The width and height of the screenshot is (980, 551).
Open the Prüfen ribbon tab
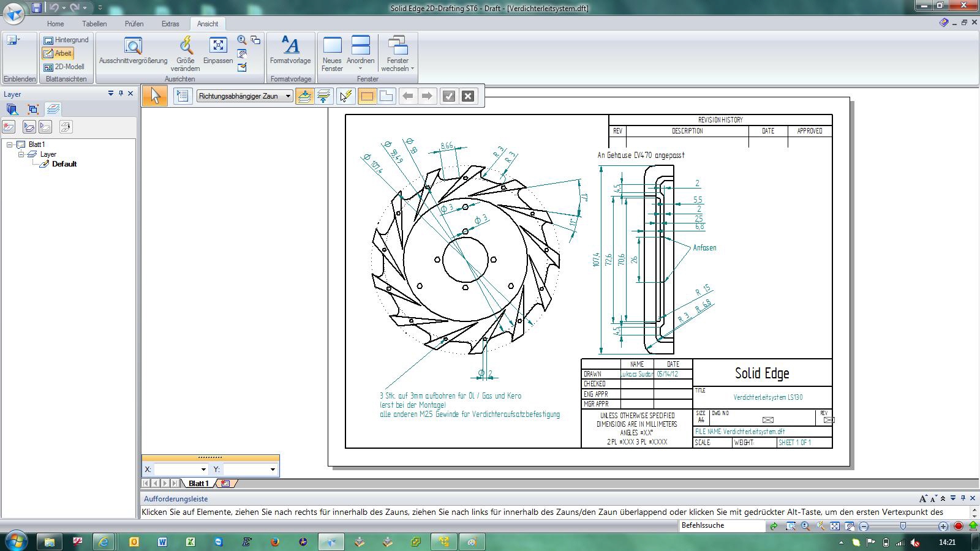[x=134, y=24]
